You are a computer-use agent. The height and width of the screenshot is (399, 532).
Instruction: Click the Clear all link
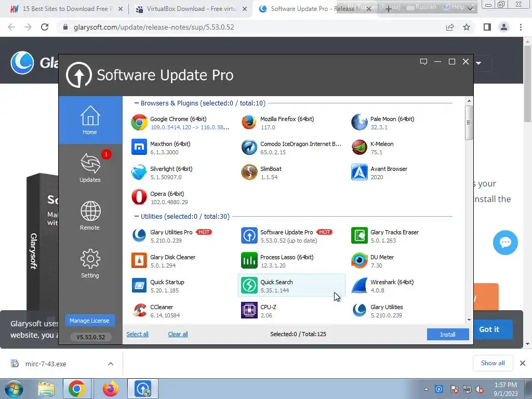(x=178, y=334)
